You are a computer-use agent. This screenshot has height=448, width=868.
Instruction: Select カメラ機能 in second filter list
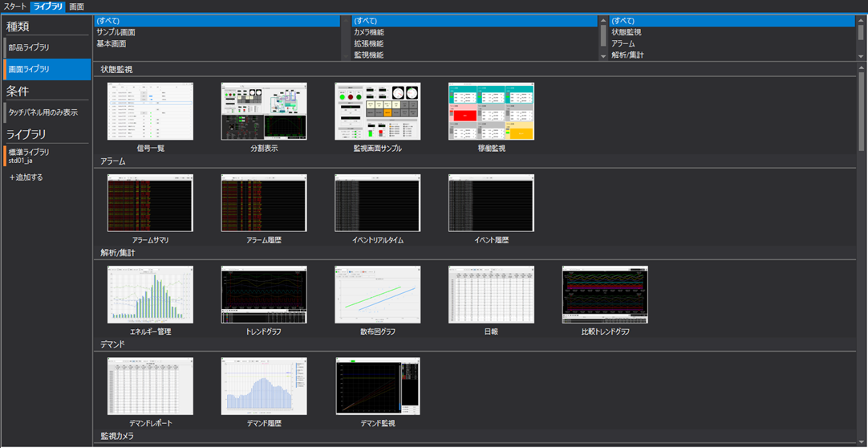click(369, 33)
